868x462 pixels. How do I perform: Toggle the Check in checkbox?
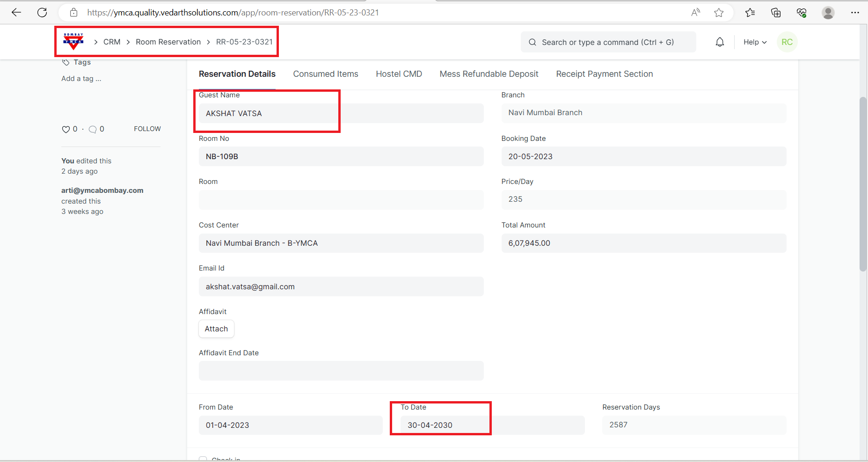point(203,459)
